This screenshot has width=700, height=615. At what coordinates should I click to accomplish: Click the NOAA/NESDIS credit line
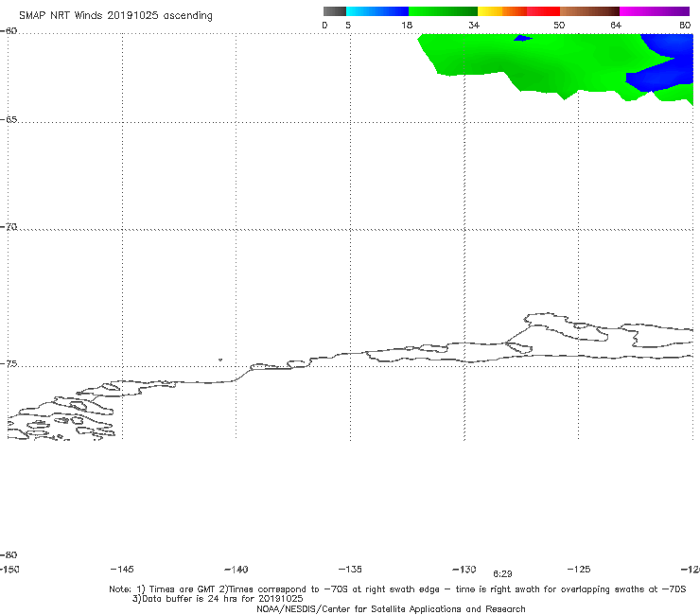(x=391, y=609)
